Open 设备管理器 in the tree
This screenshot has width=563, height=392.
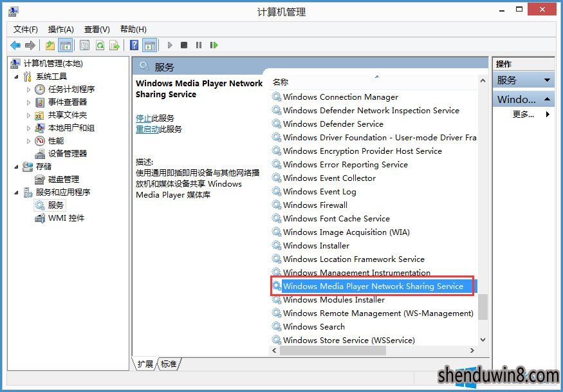(68, 154)
